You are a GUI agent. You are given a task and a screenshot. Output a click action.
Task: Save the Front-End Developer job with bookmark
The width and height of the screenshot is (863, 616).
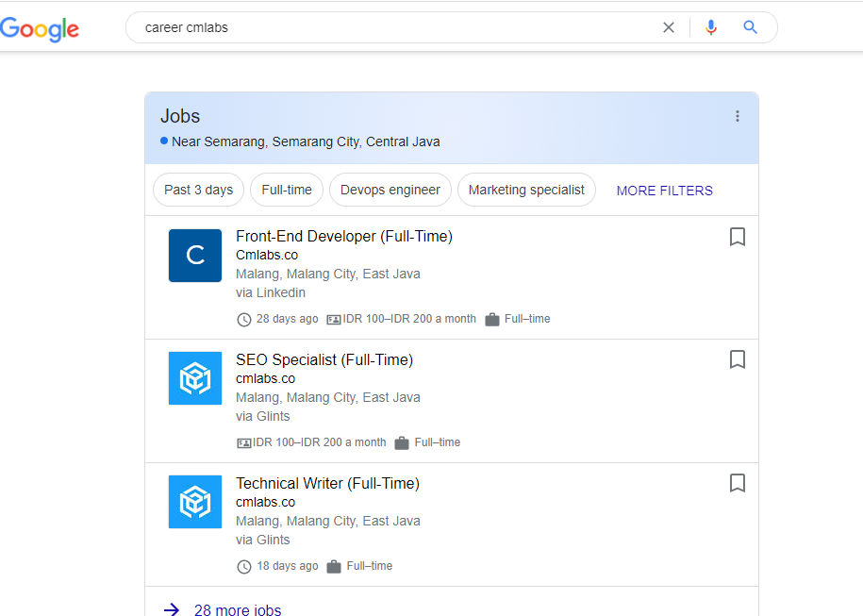pos(737,237)
